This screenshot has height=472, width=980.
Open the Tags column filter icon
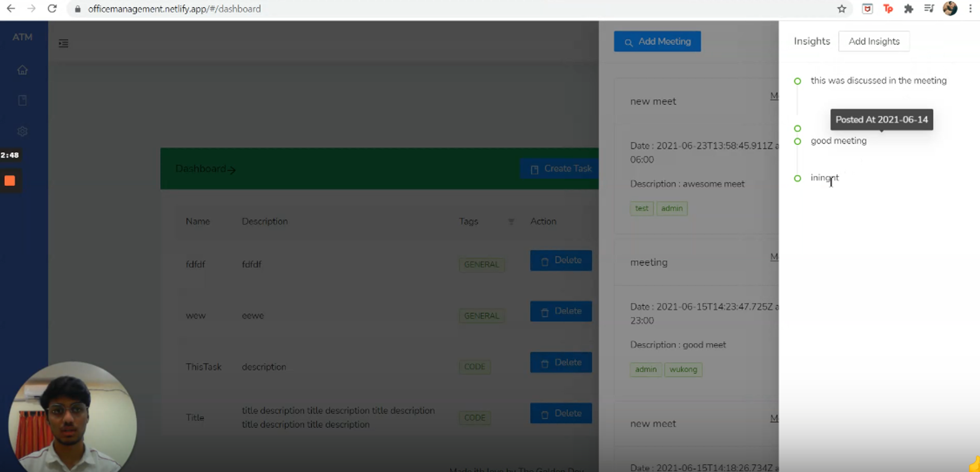511,222
